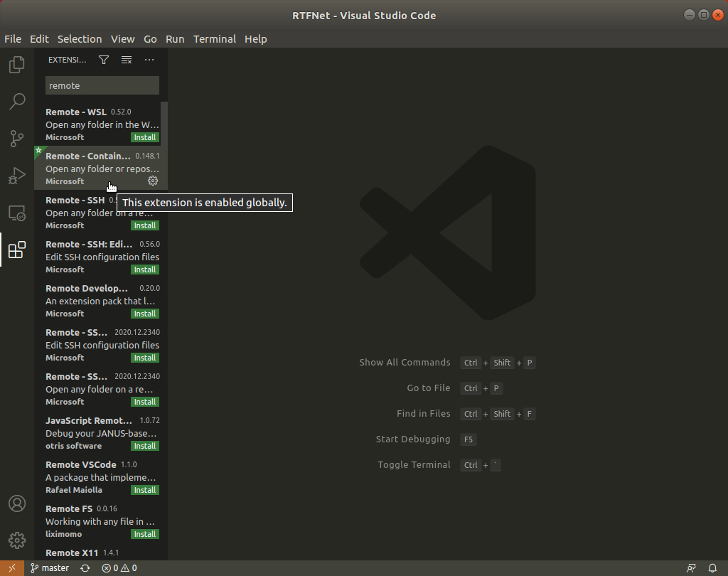Select Remote FS extension title
728x576 pixels.
point(69,509)
